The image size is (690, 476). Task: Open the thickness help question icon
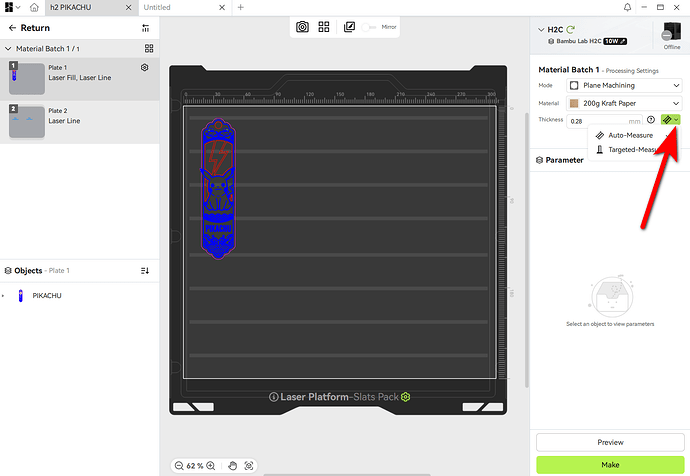651,120
